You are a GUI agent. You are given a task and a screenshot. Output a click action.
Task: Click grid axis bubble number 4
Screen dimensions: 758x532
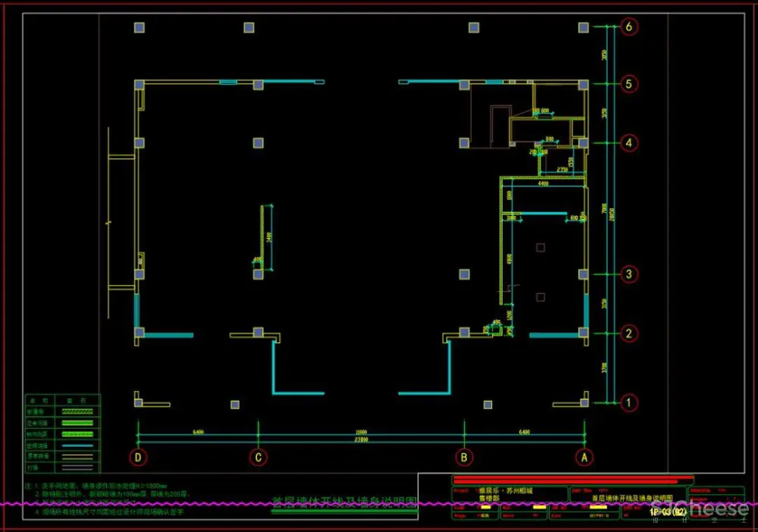pos(628,142)
